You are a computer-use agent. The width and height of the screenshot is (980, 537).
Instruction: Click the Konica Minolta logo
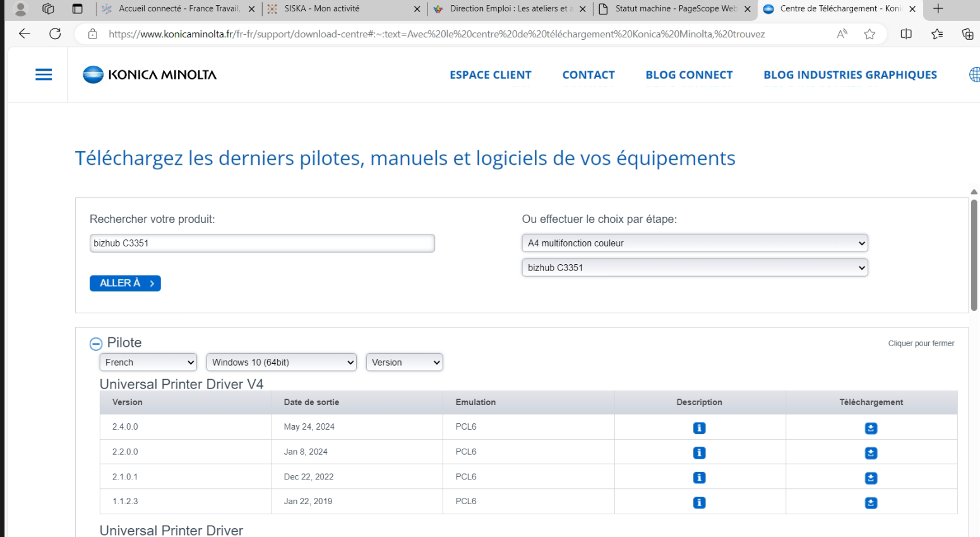click(150, 75)
